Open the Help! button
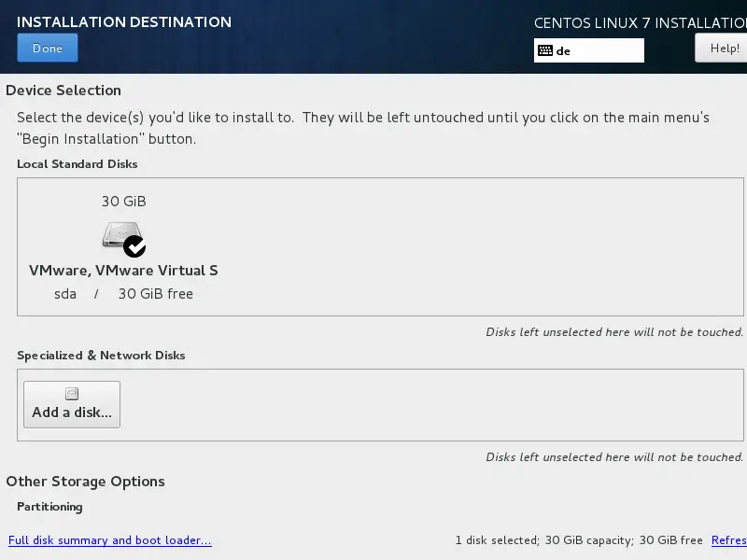 721,49
